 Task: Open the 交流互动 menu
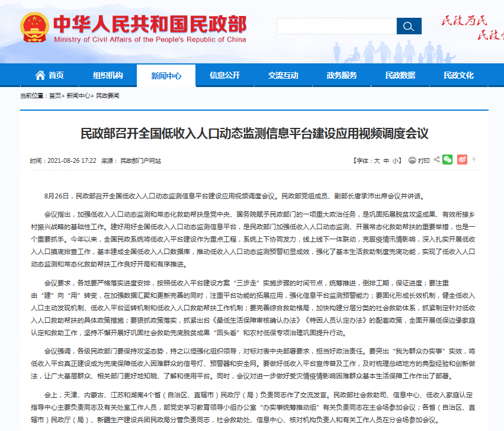[x=283, y=75]
